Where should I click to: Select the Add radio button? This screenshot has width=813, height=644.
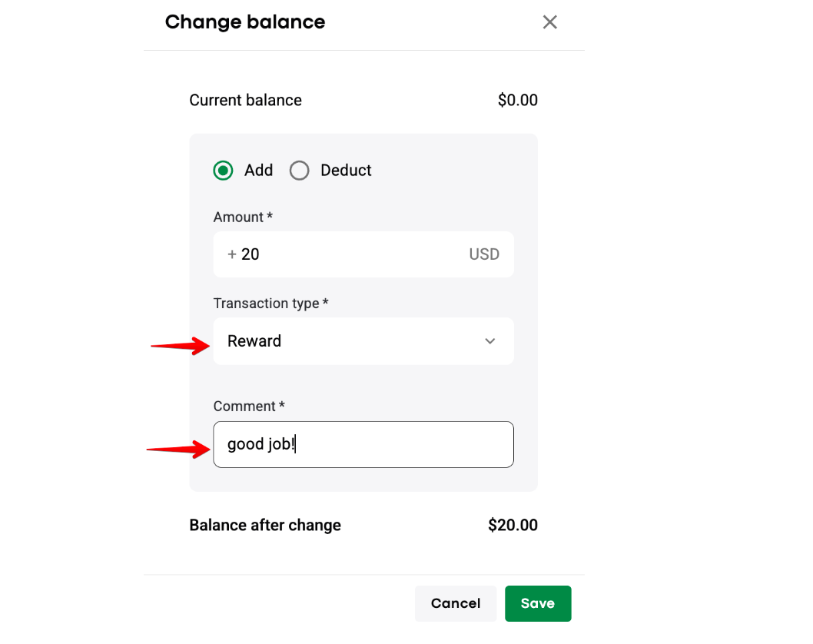point(223,171)
